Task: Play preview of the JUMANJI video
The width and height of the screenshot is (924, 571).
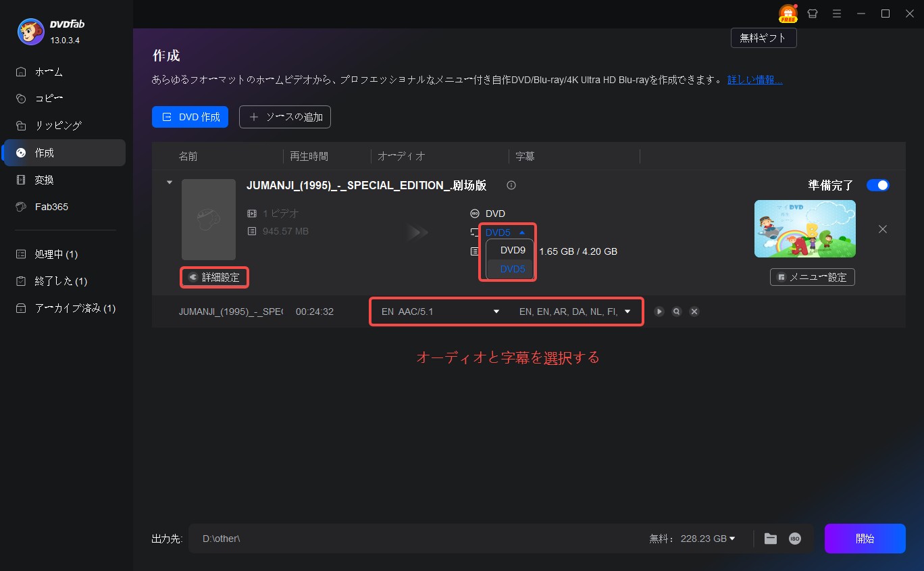Action: [659, 312]
